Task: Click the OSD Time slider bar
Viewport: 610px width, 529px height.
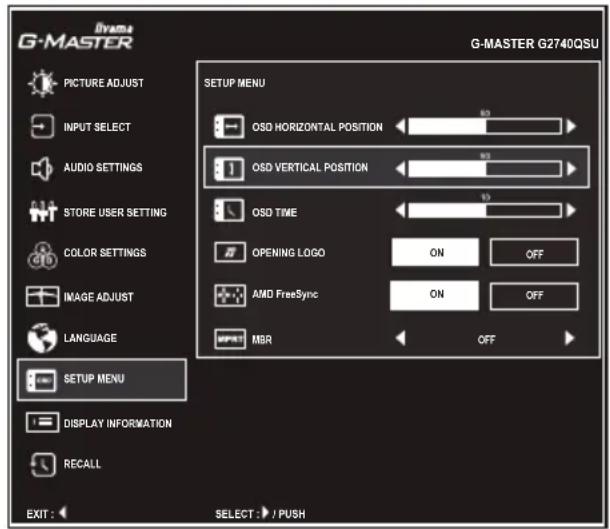Action: [x=485, y=210]
